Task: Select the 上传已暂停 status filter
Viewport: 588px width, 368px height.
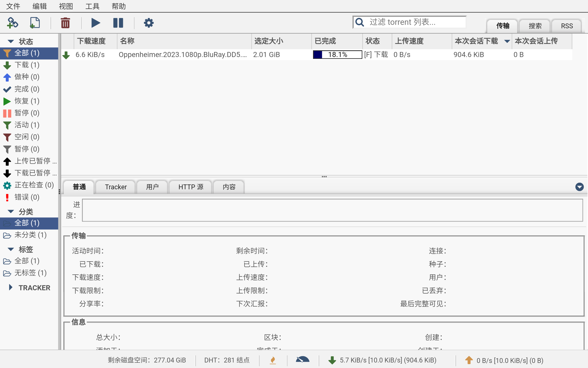Action: pos(29,161)
